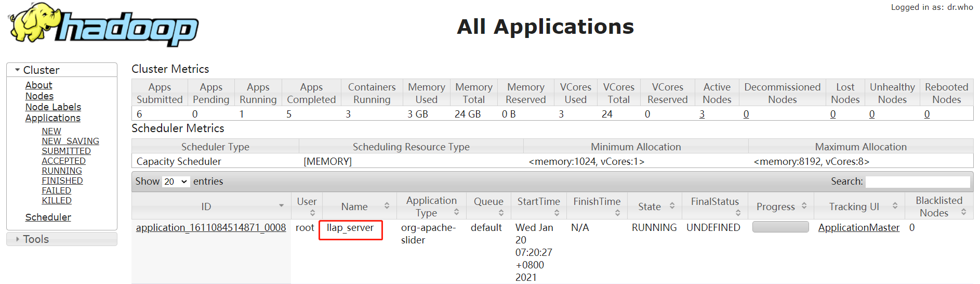Sort by ID column arrow
Screen dimensions: 980x284
click(281, 206)
